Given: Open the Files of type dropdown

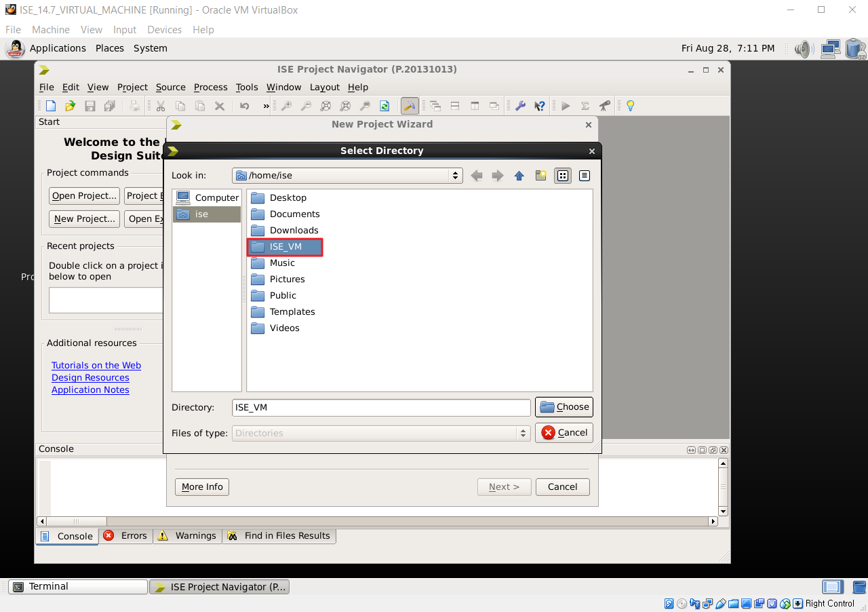Looking at the screenshot, I should pyautogui.click(x=381, y=433).
